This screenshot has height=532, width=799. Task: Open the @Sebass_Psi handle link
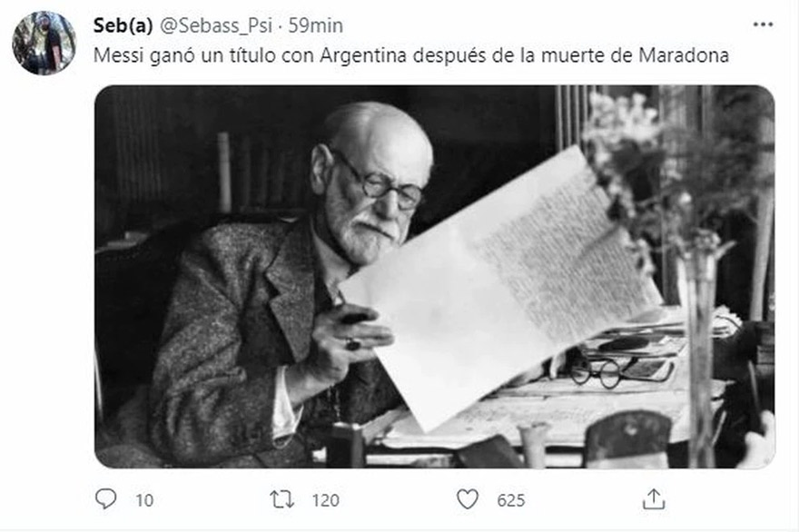point(216,25)
